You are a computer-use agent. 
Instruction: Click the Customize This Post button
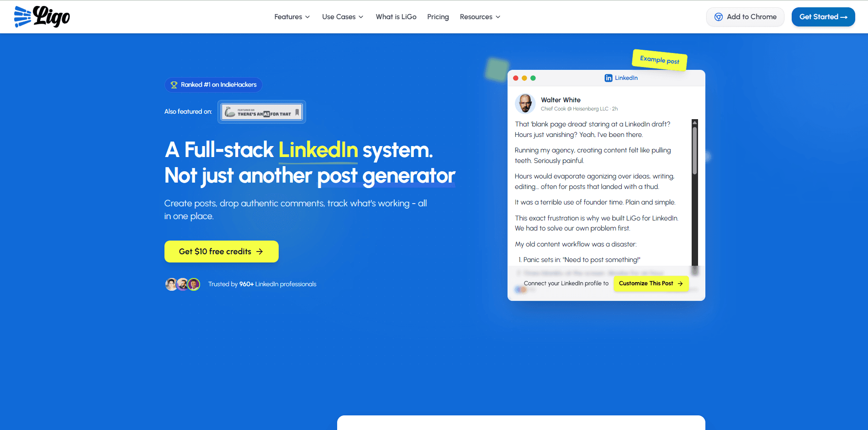click(651, 283)
